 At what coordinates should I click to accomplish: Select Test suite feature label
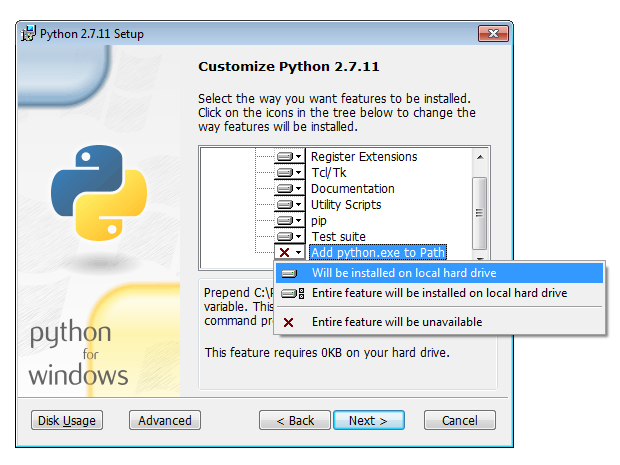(338, 236)
